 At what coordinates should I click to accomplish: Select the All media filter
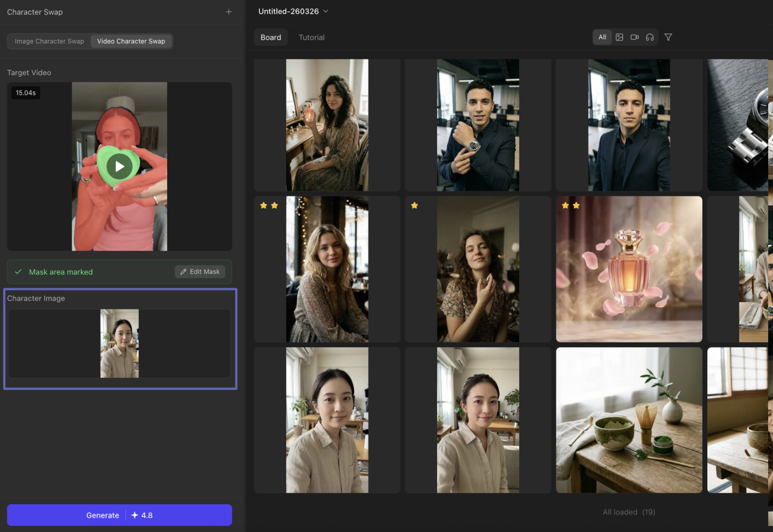(602, 37)
